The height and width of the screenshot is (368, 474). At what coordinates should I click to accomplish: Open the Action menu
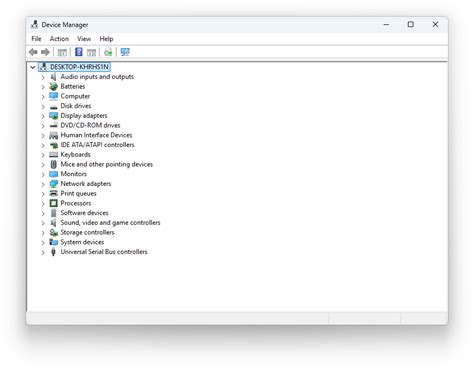coord(59,39)
